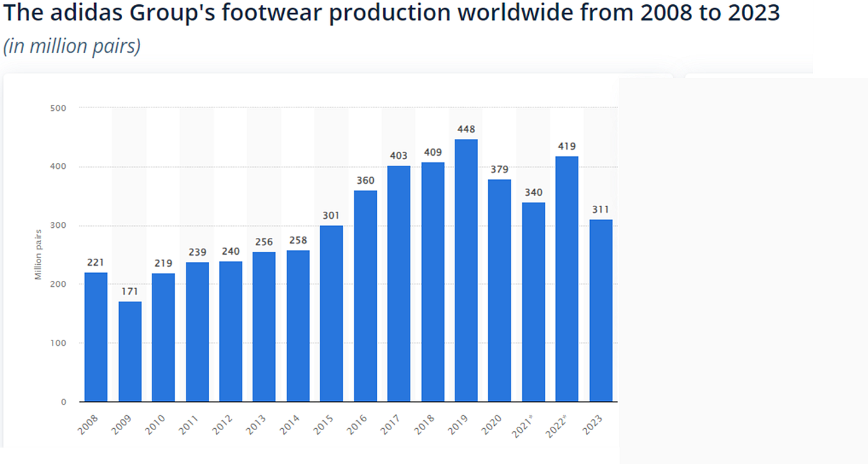868x464 pixels.
Task: Click the 2013 bar valued 256
Action: tap(264, 327)
